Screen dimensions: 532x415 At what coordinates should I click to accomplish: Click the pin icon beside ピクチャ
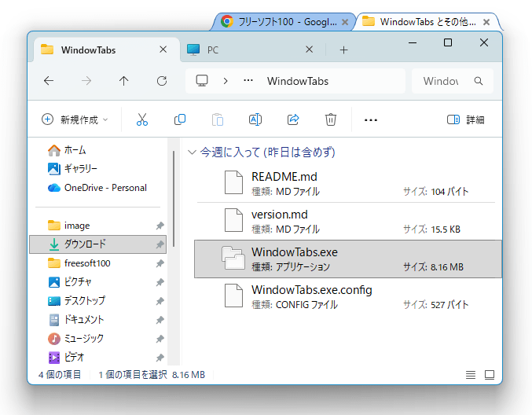[x=160, y=282]
